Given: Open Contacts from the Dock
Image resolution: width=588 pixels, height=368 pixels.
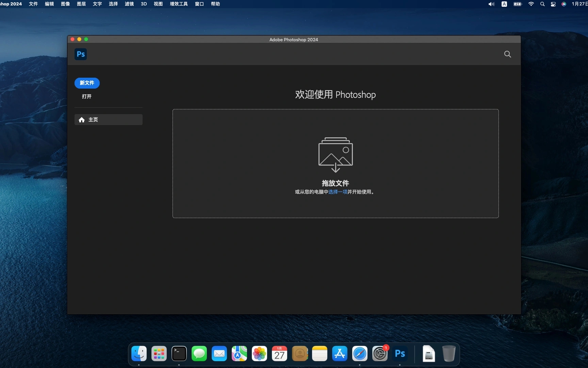Looking at the screenshot, I should click(x=300, y=354).
